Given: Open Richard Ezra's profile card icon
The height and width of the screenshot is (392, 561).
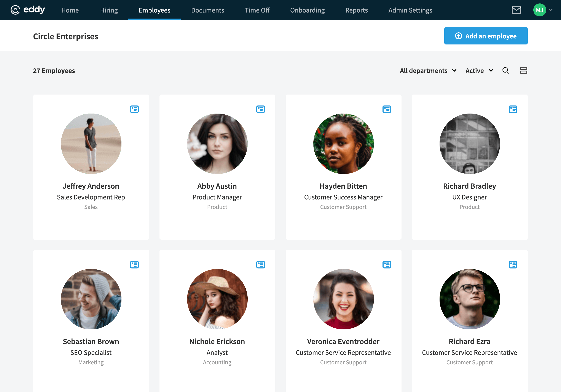Looking at the screenshot, I should [x=513, y=265].
